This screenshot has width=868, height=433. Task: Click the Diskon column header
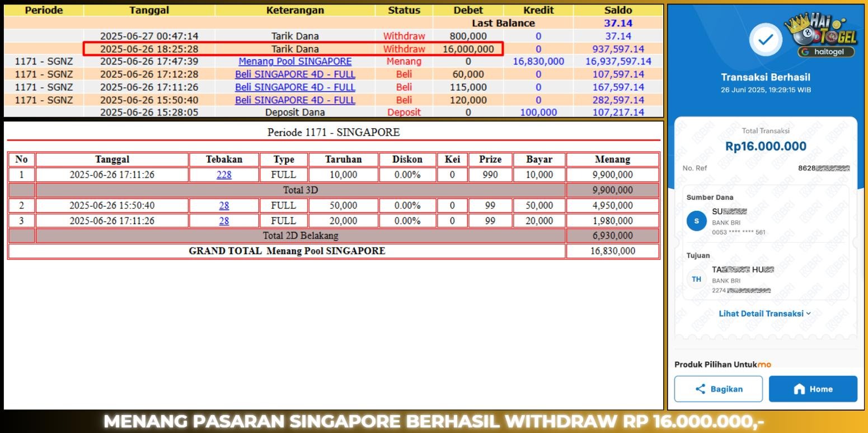coord(407,159)
